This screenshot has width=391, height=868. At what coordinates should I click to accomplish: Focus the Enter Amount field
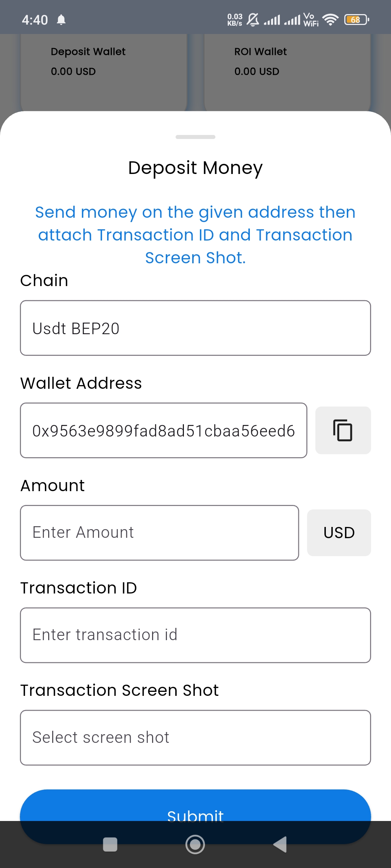tap(159, 533)
